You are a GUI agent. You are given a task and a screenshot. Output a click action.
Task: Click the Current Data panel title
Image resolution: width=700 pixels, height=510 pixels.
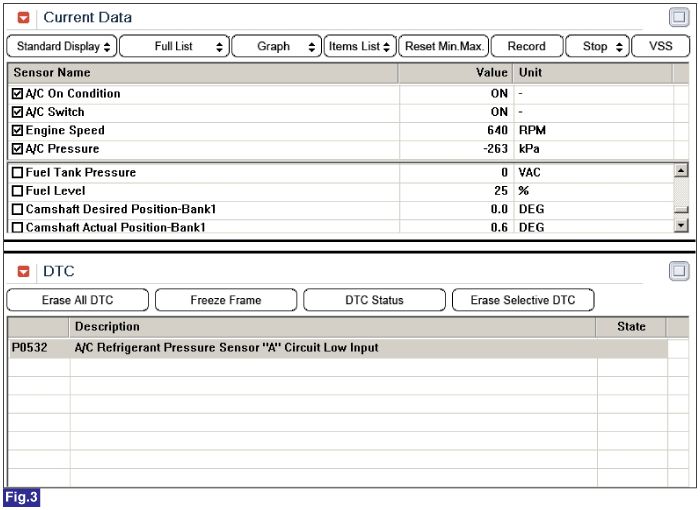(88, 17)
